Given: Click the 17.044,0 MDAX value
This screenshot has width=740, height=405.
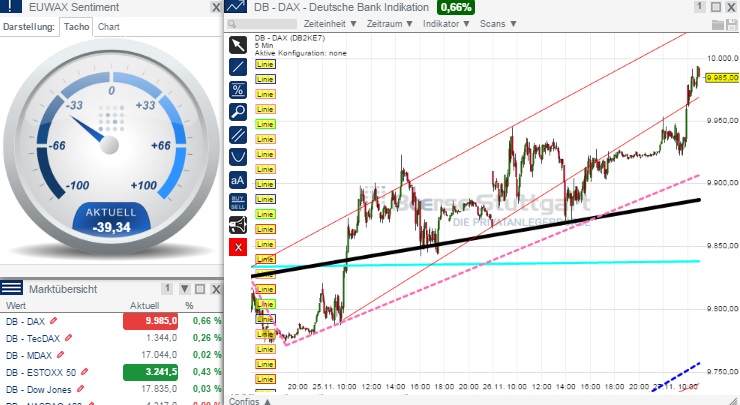Looking at the screenshot, I should pos(159,355).
